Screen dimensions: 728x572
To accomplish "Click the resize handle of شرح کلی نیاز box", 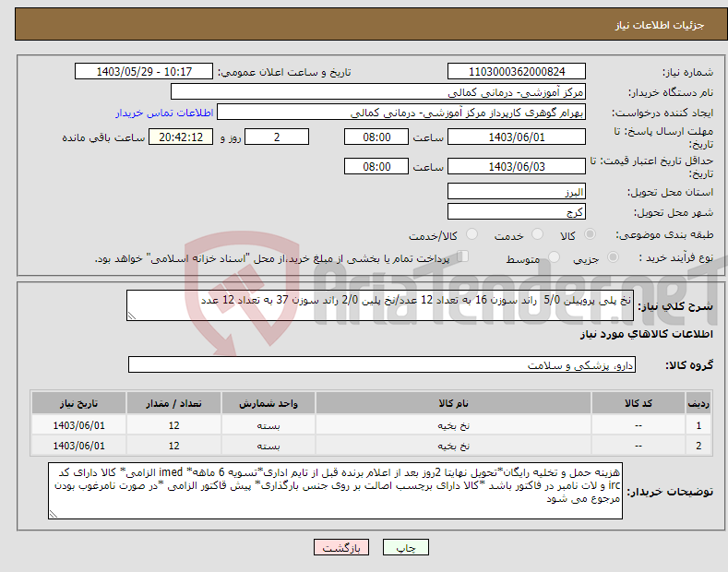I will point(131,316).
